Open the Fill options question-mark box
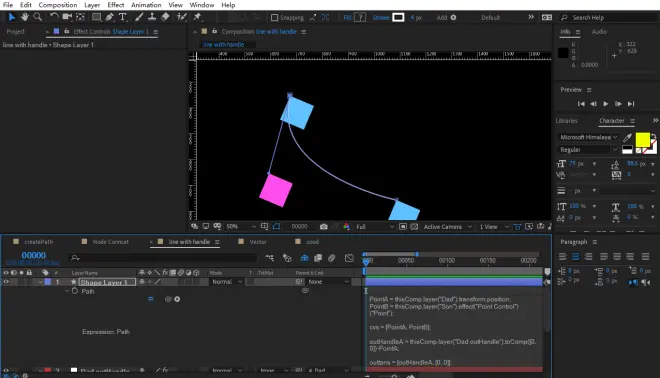The width and height of the screenshot is (660, 378). click(x=360, y=18)
